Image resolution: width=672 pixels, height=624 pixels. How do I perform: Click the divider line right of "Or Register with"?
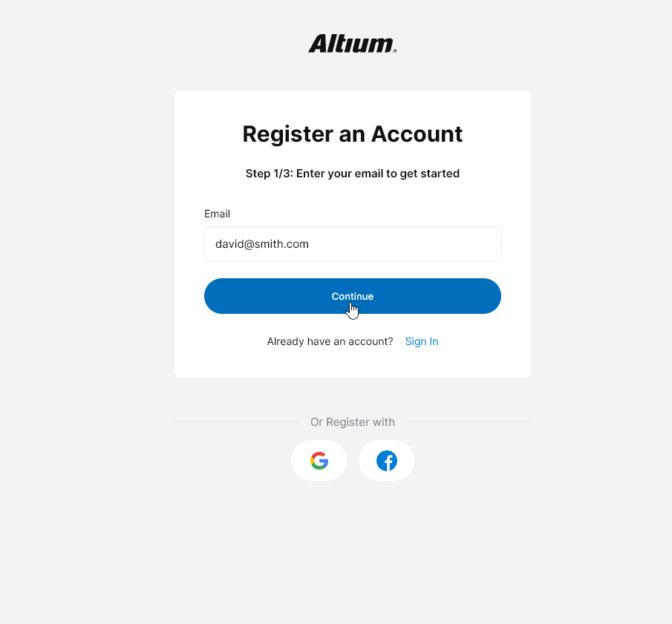point(469,422)
